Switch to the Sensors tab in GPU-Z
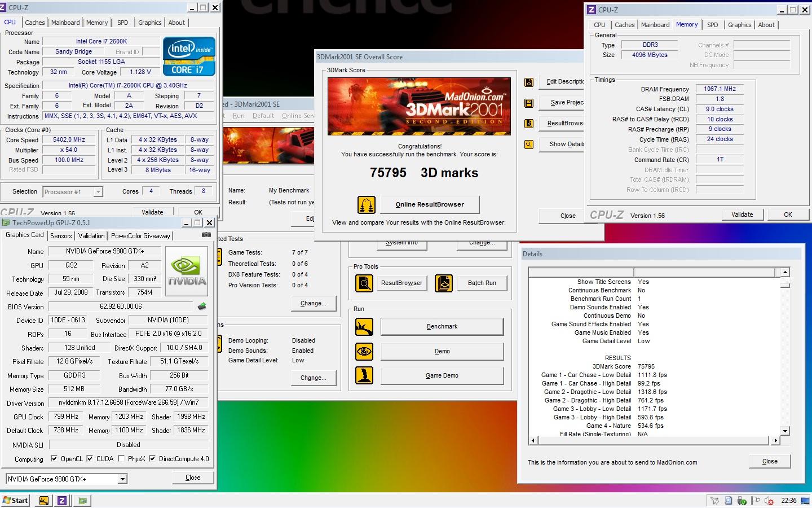 61,236
